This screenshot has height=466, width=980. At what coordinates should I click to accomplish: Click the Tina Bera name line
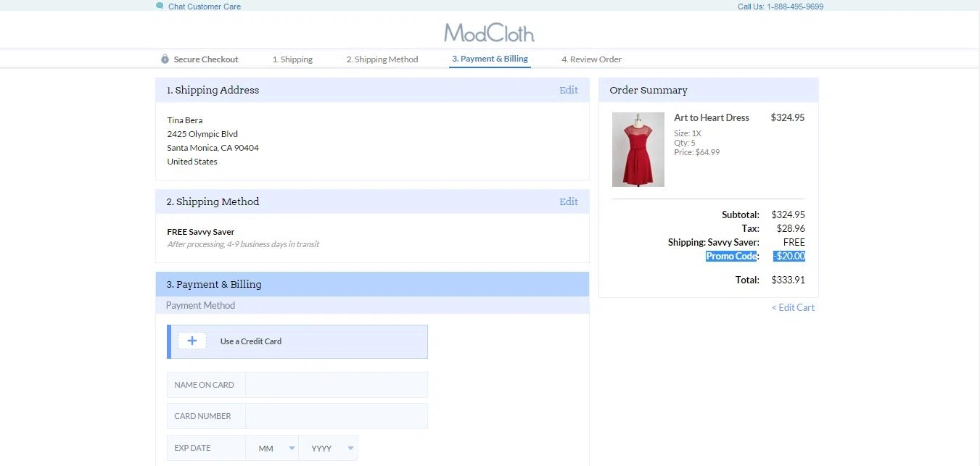185,120
